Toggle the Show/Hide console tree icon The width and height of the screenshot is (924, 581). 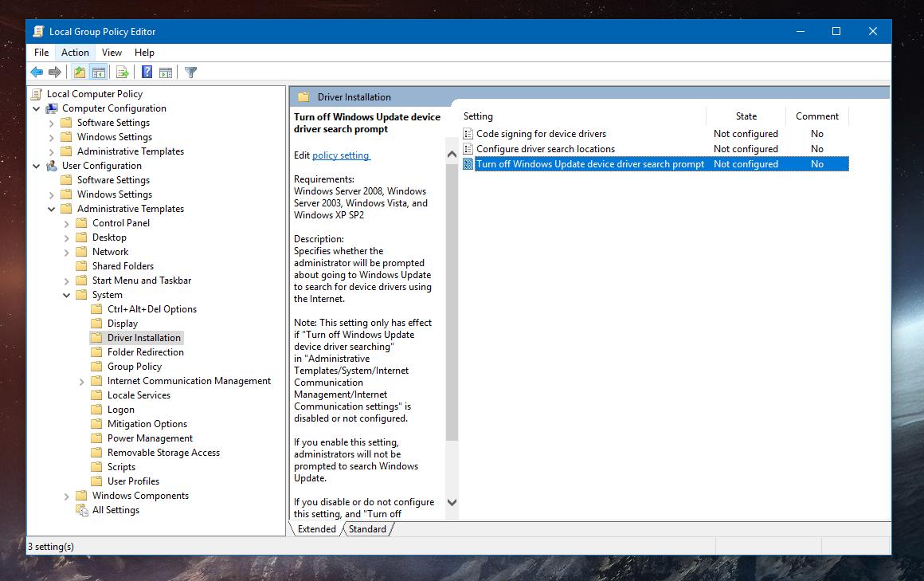click(99, 73)
